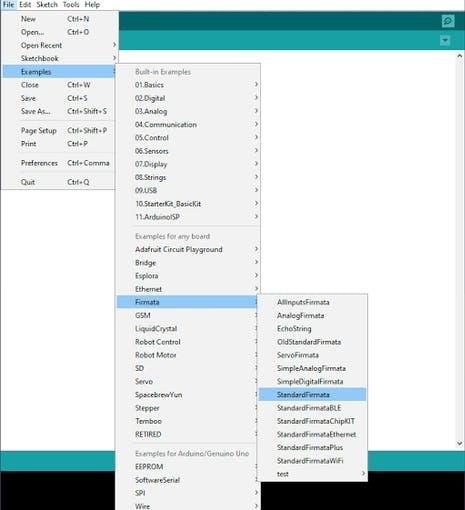465x510 pixels.
Task: Expand Servo library examples
Action: [188, 382]
